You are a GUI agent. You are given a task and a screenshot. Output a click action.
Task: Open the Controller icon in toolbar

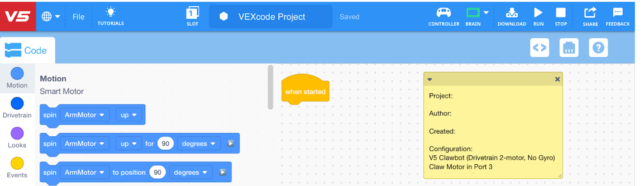[x=444, y=13]
